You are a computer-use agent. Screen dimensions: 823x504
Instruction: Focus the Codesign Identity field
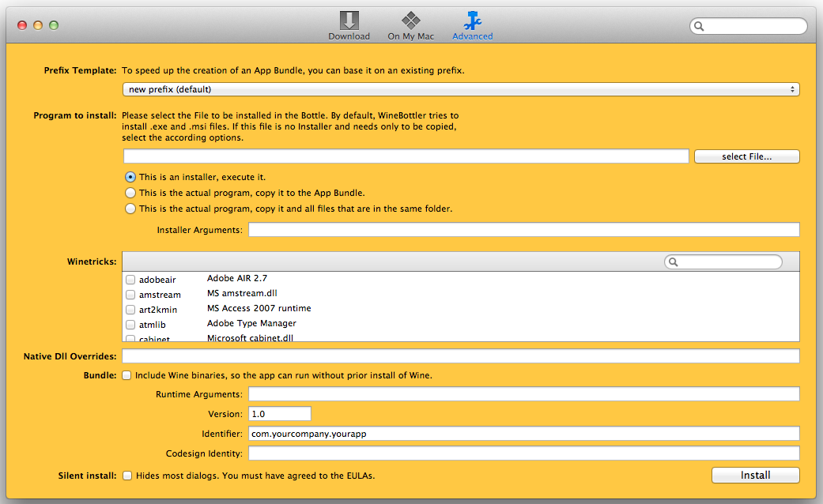point(524,453)
